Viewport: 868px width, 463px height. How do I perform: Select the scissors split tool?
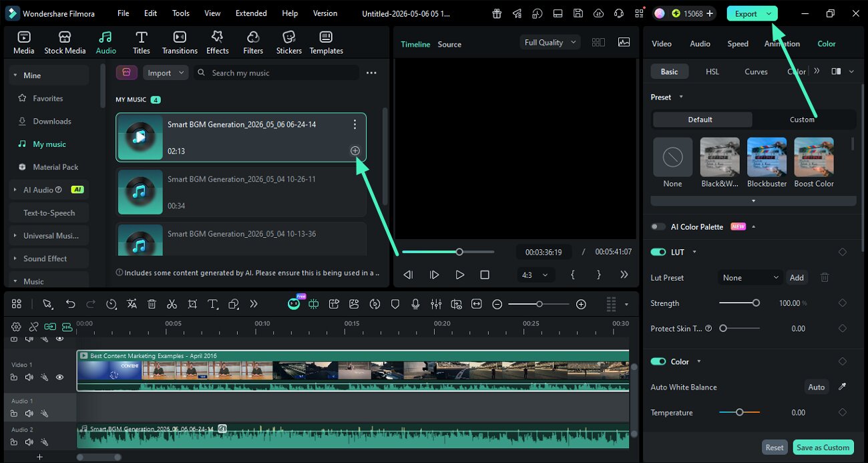point(172,304)
